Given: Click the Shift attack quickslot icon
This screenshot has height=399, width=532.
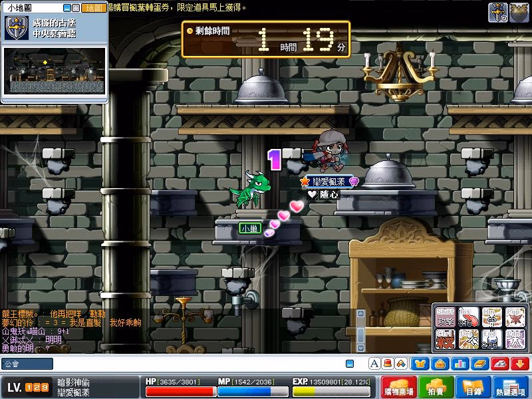Looking at the screenshot, I should point(446,317).
